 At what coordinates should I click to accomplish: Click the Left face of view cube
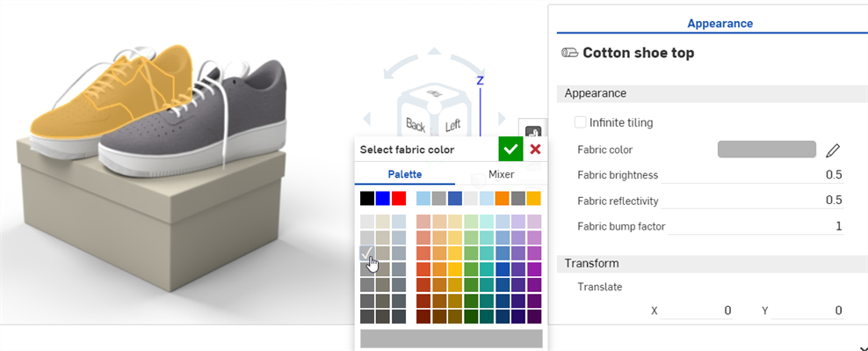coord(452,125)
